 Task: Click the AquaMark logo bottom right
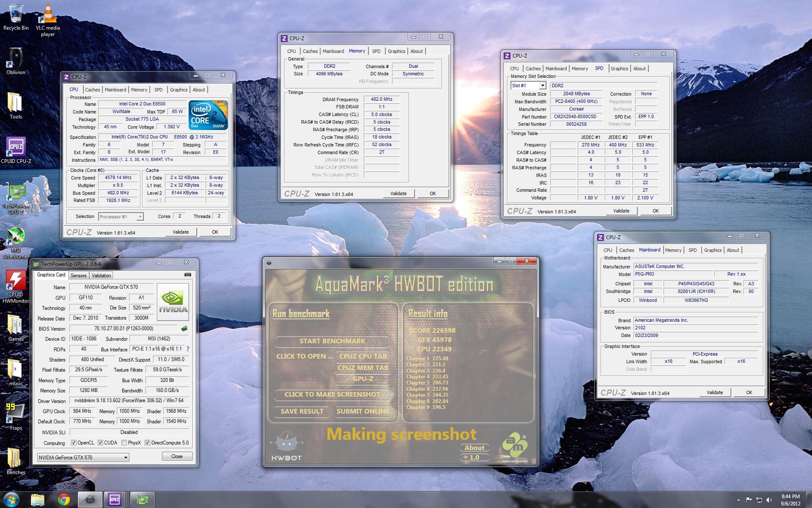coord(515,448)
